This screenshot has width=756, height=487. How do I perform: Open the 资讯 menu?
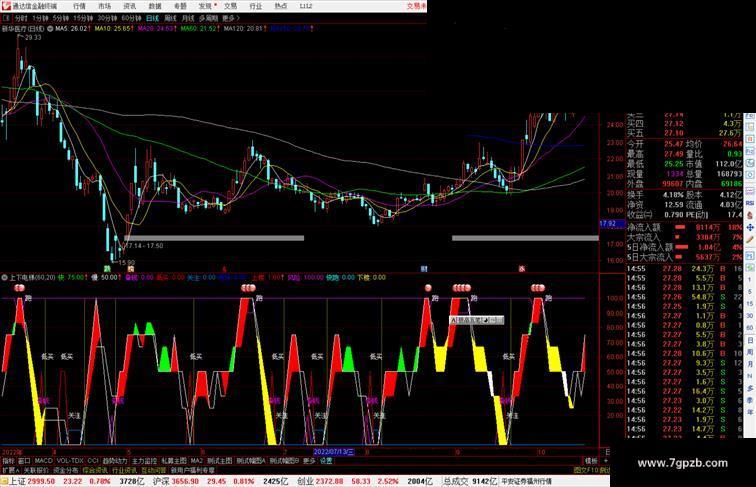[129, 6]
